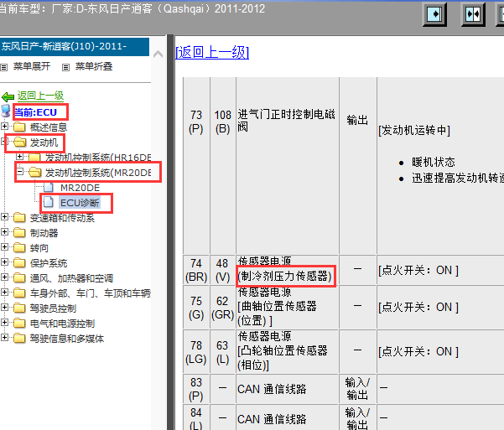504x430 pixels.
Task: Expand the 变速箱和传动系 node
Action: click(x=4, y=216)
